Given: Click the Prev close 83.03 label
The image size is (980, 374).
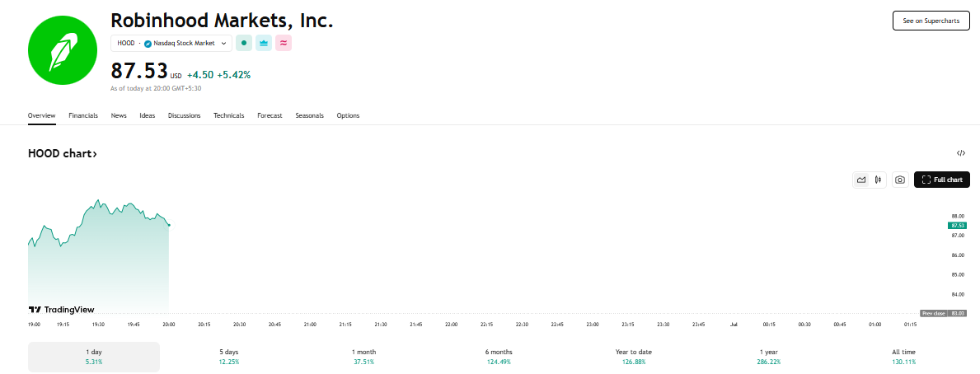Looking at the screenshot, I should (943, 313).
